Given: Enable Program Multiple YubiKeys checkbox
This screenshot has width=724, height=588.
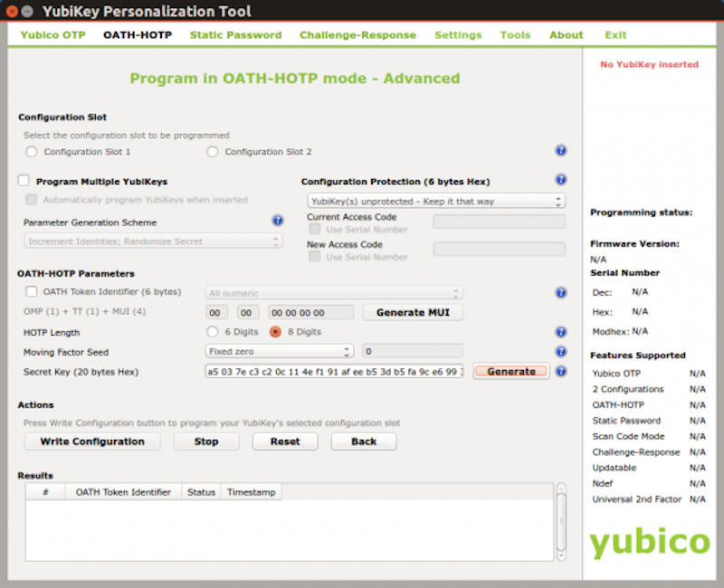Looking at the screenshot, I should click(24, 180).
